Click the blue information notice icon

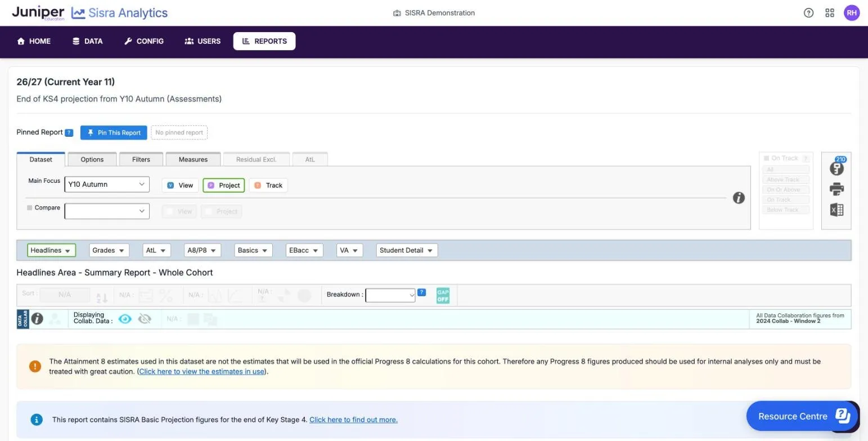click(37, 420)
